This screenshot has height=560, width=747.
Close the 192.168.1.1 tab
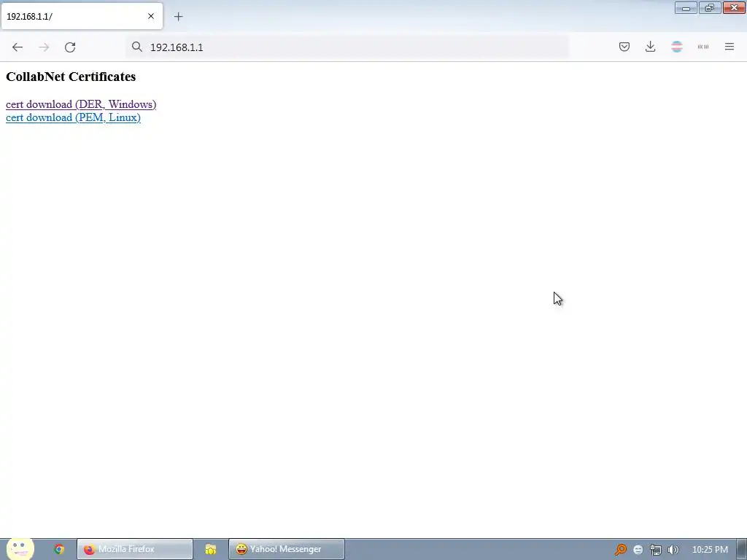151,16
